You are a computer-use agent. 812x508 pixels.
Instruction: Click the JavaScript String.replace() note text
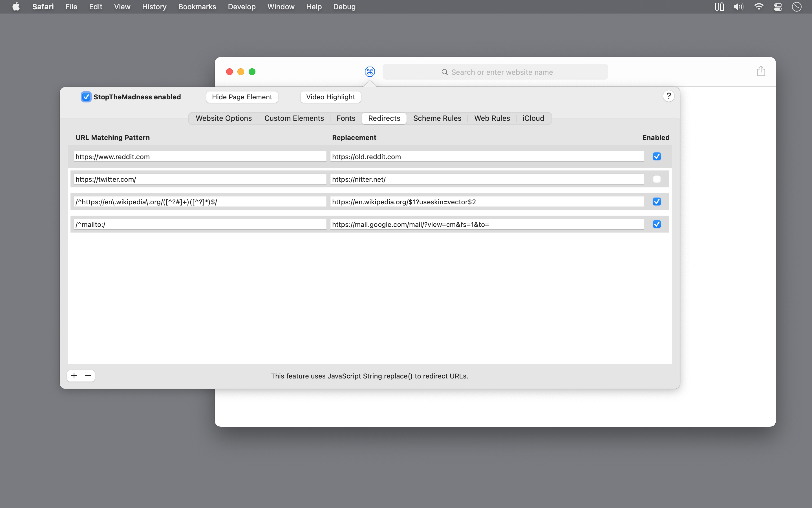tap(369, 376)
